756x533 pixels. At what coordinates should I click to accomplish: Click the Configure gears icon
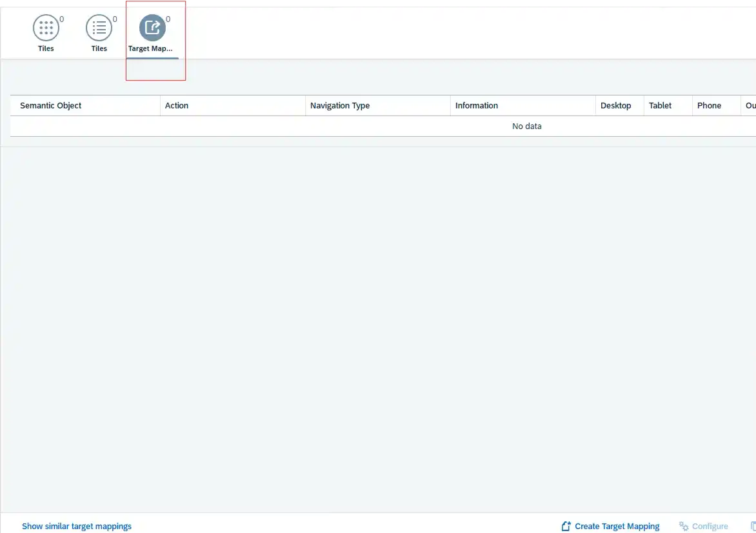684,527
